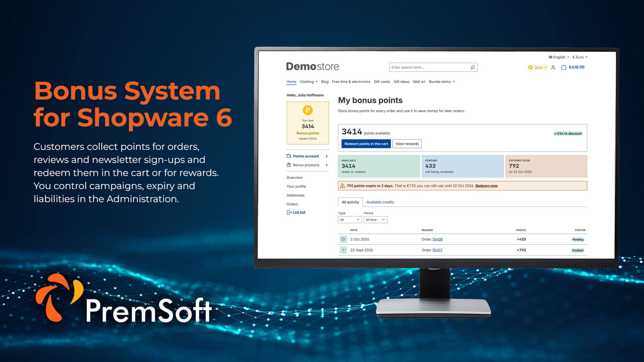Screen dimensions: 644x362
Task: Open Free time & electronics category
Action: (351, 82)
